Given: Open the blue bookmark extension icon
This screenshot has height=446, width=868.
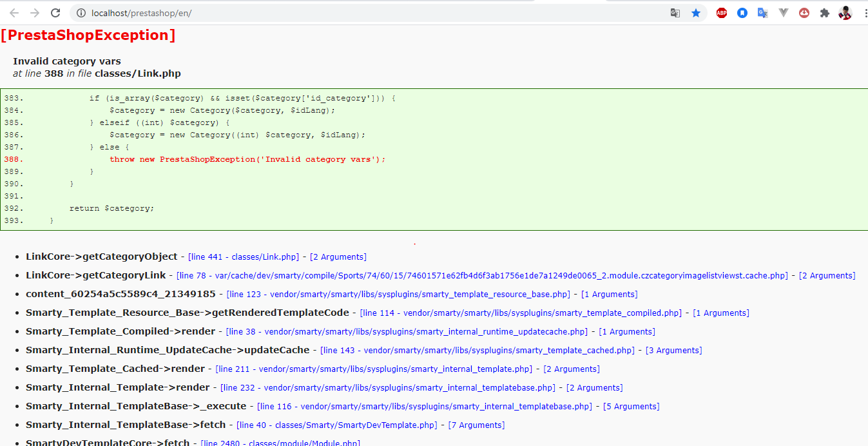Looking at the screenshot, I should pos(742,13).
